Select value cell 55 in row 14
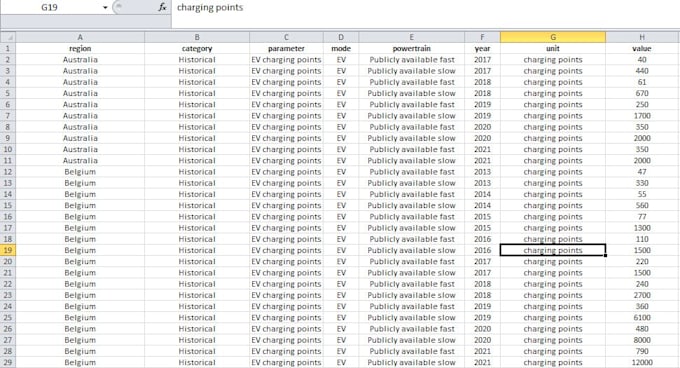The image size is (680, 368). [x=642, y=194]
